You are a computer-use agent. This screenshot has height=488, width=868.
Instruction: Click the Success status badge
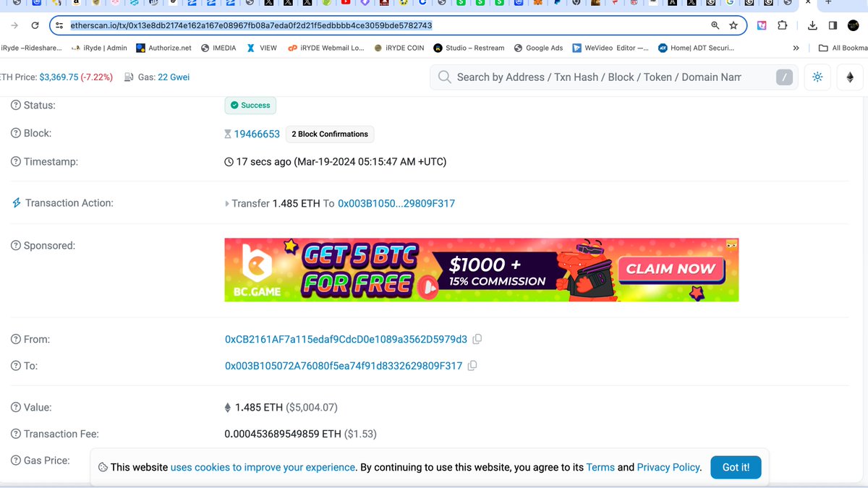pos(250,106)
